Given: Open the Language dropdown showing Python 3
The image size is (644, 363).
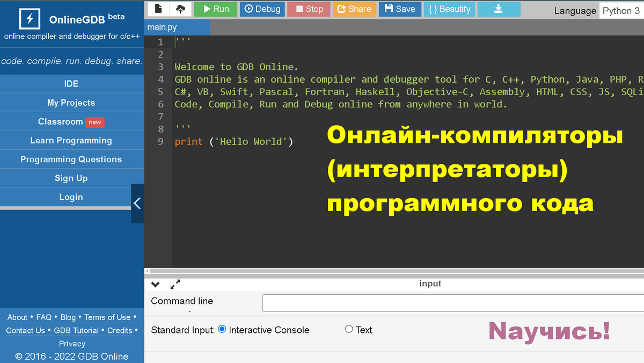Looking at the screenshot, I should tap(621, 11).
